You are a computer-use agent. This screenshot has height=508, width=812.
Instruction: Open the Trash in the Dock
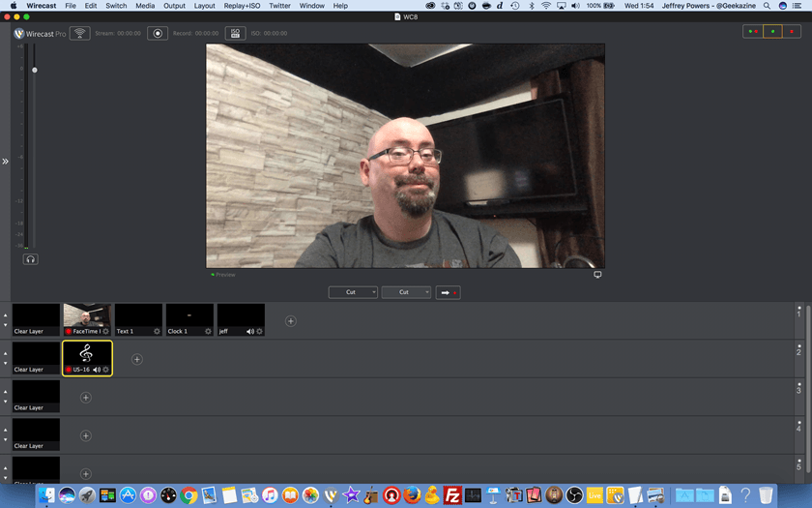click(766, 495)
